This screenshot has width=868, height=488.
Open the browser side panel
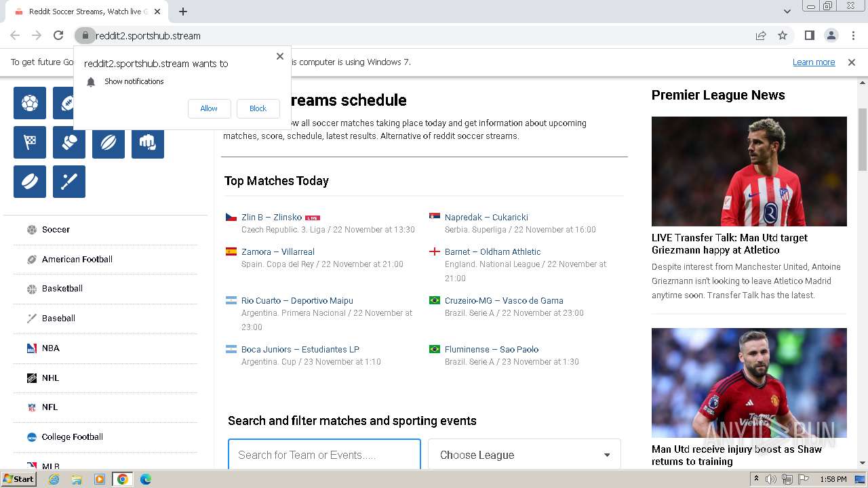tap(810, 36)
